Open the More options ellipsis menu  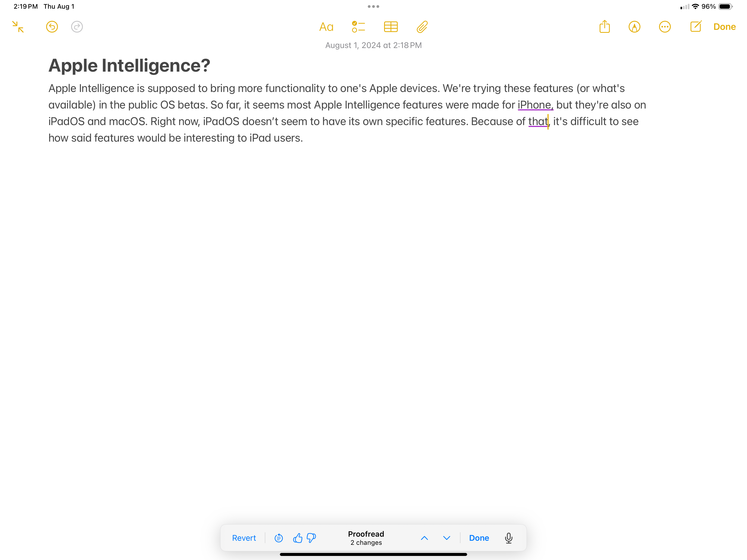664,27
